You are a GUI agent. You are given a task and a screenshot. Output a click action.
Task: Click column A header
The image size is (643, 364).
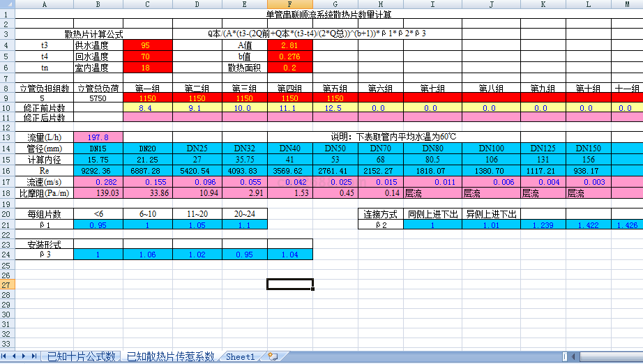click(x=45, y=4)
